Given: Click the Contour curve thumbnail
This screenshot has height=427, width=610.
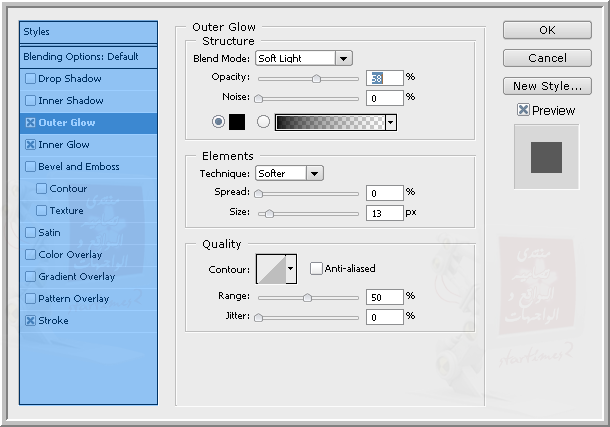Looking at the screenshot, I should [x=271, y=268].
